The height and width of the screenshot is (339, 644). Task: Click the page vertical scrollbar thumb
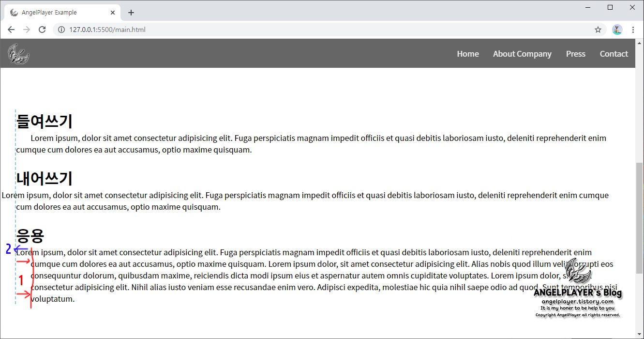[x=639, y=218]
